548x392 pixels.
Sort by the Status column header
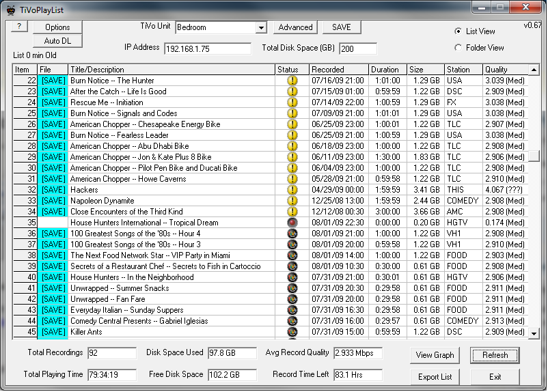click(x=292, y=70)
